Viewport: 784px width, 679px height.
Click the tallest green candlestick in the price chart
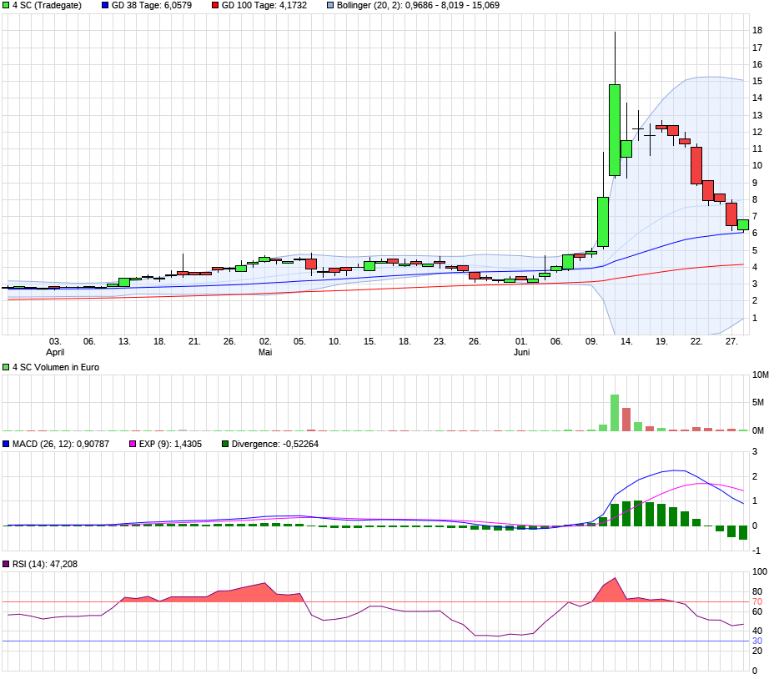pos(615,129)
